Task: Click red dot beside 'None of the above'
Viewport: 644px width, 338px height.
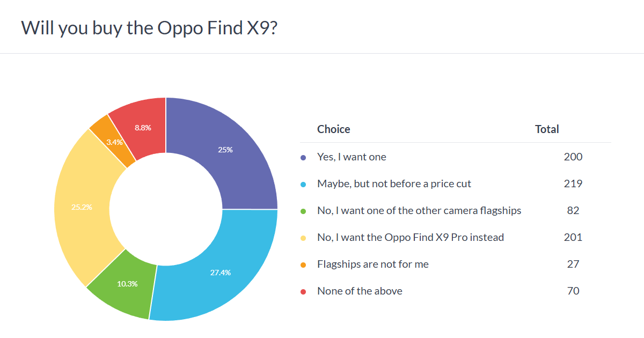Action: pos(303,292)
